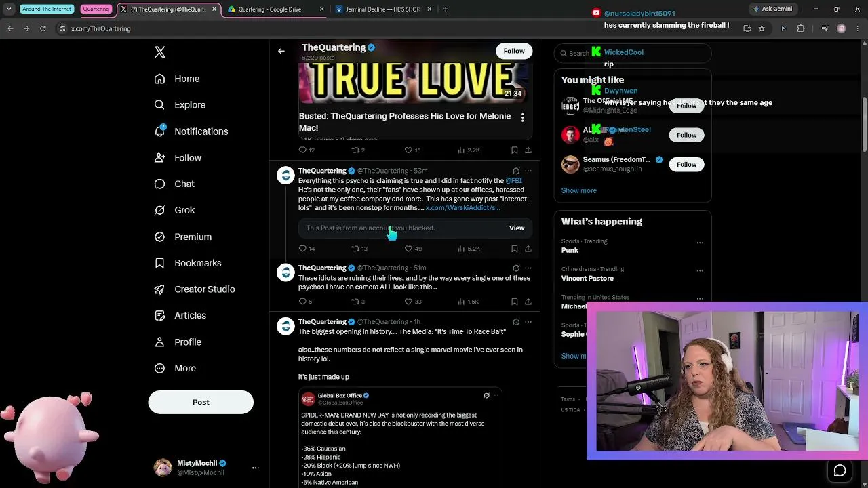Open more options on the 'biggest opening' post

[x=528, y=322]
